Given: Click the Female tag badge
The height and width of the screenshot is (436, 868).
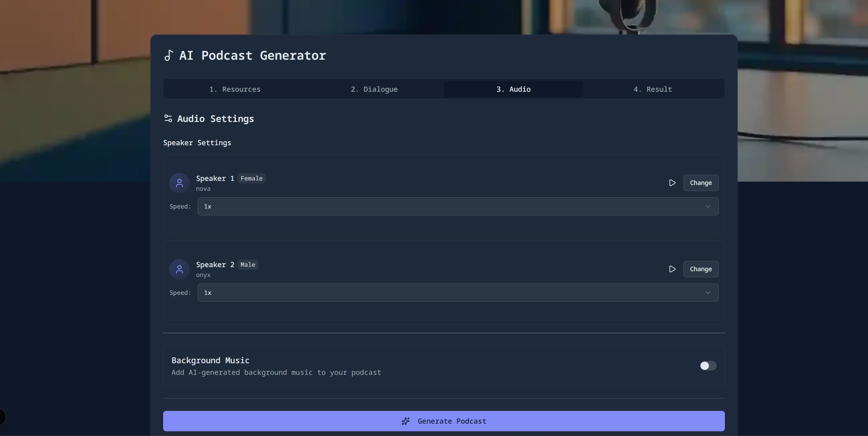Looking at the screenshot, I should point(251,178).
